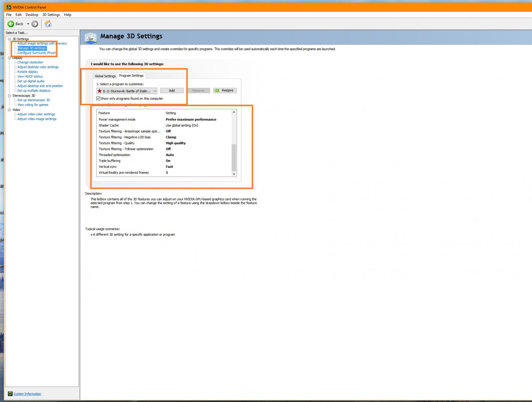Select Texture filtering - Trilinear optimization row

point(164,149)
